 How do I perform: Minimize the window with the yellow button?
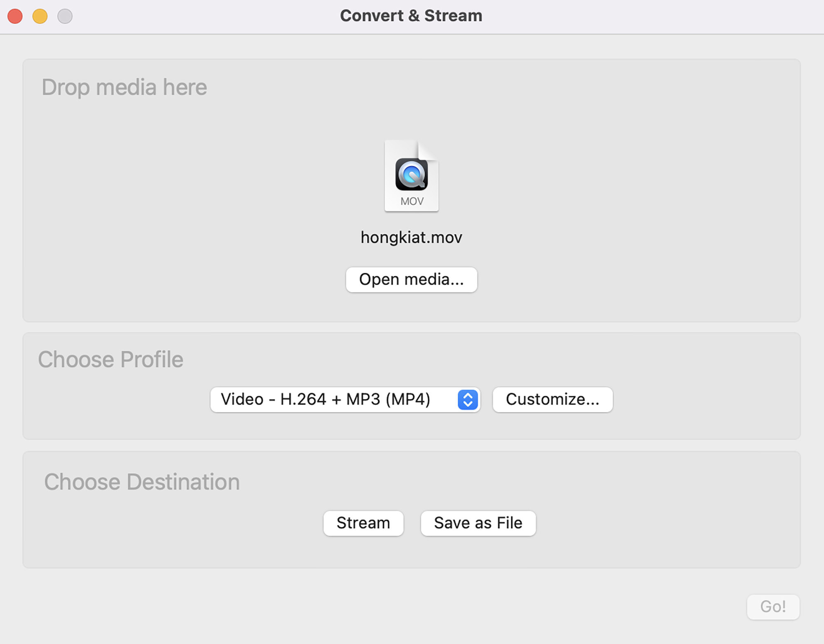click(40, 16)
